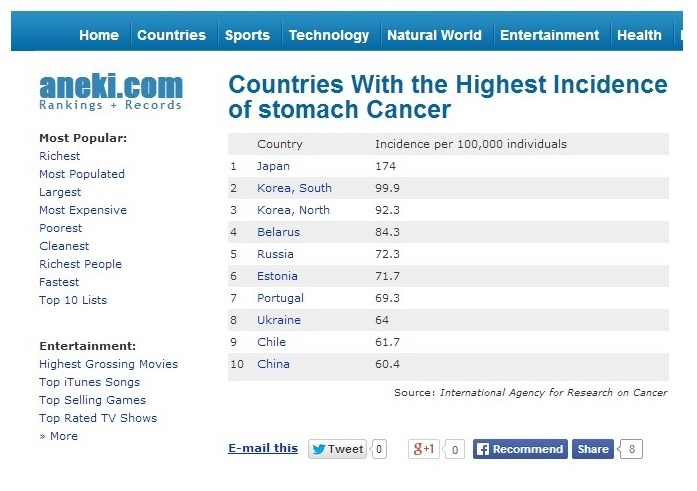Click the aneki.com logo
Screen dimensions: 697x491
[110, 91]
